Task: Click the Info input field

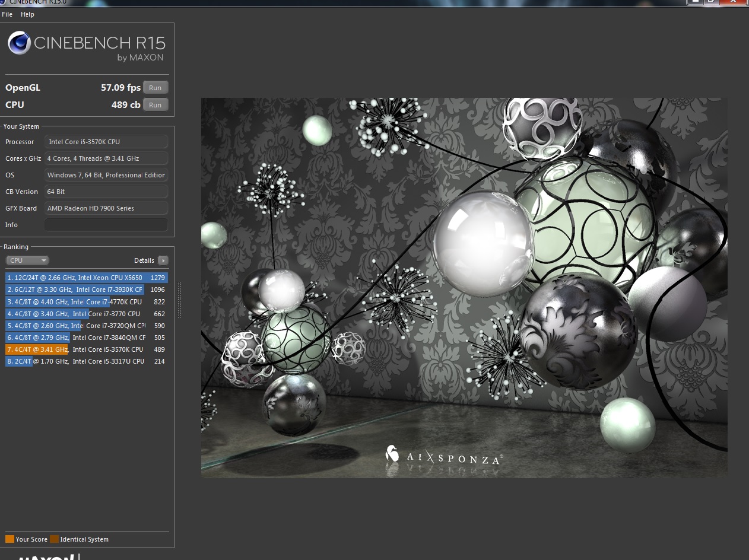Action: 106,225
